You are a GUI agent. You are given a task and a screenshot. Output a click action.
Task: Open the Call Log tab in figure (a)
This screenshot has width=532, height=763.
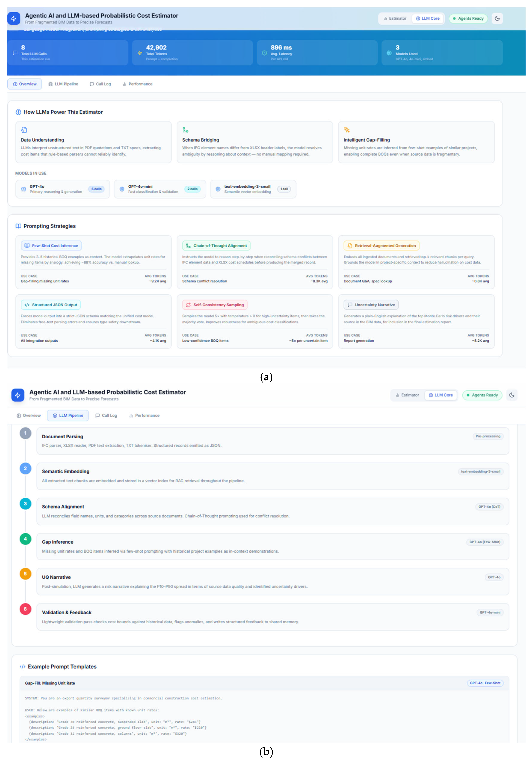click(100, 84)
